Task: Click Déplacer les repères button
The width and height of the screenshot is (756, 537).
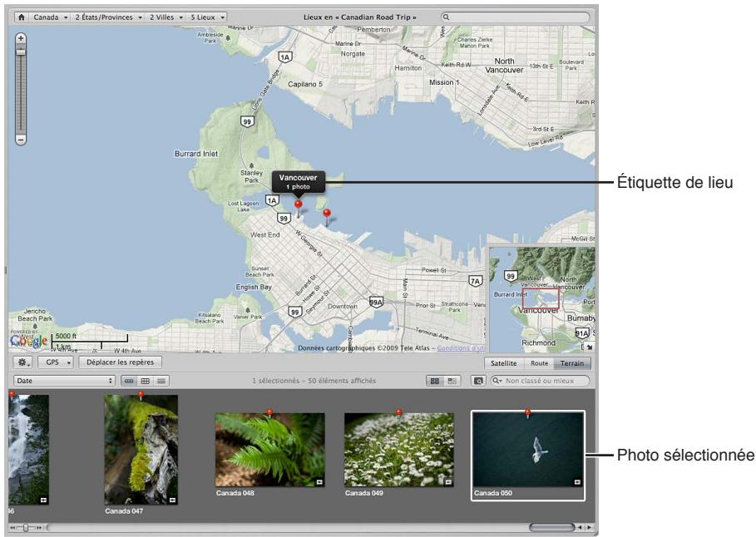Action: pos(120,362)
